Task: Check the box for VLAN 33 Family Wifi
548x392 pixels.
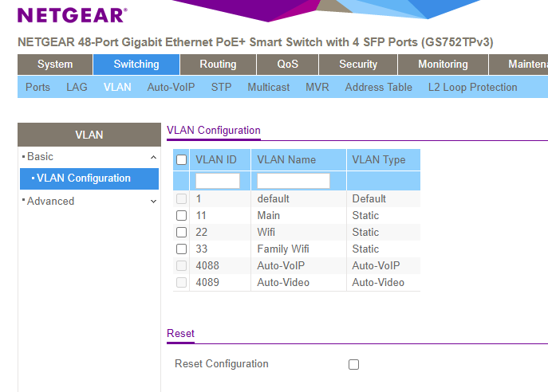Action: [181, 249]
